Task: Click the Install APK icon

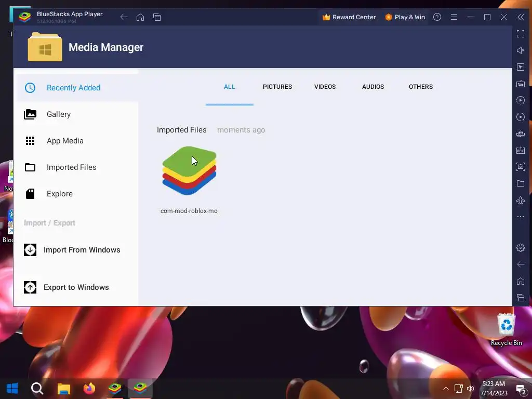Action: (x=521, y=150)
